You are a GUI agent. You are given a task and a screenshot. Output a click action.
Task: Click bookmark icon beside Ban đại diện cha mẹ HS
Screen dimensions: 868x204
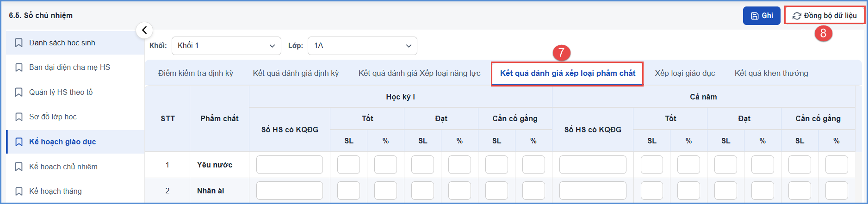tap(19, 68)
